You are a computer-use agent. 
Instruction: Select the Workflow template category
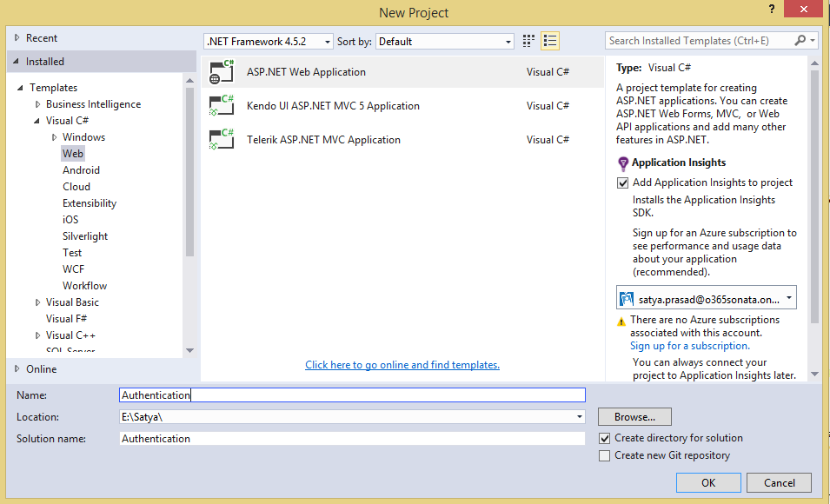(84, 285)
